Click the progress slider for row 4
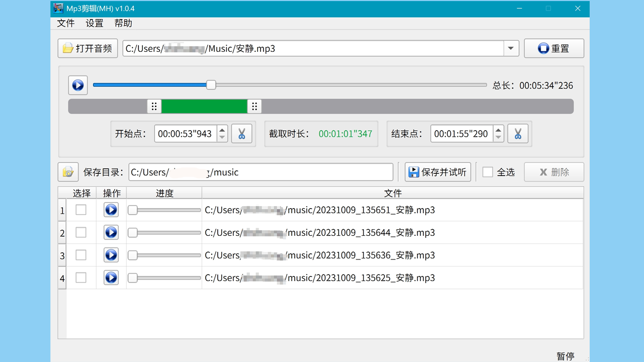Image resolution: width=644 pixels, height=362 pixels. tap(164, 278)
